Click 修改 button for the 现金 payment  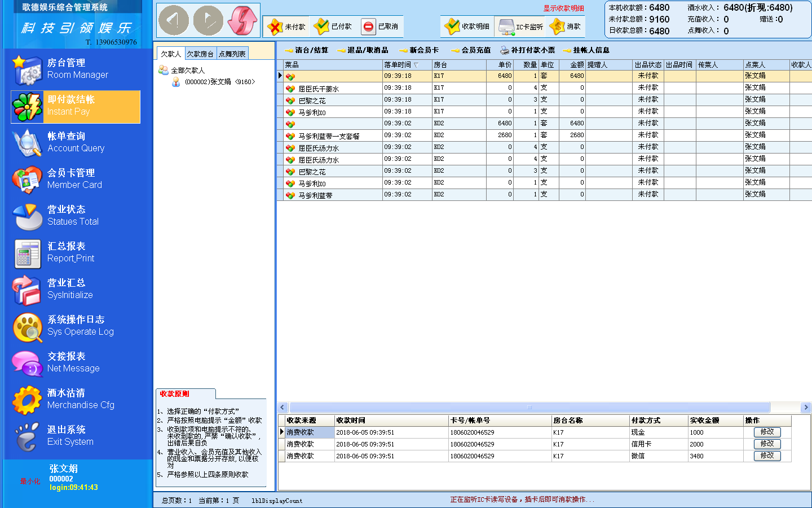(767, 432)
